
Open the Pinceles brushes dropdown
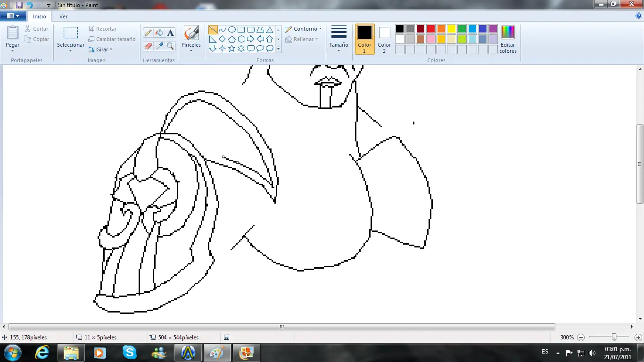click(x=191, y=50)
